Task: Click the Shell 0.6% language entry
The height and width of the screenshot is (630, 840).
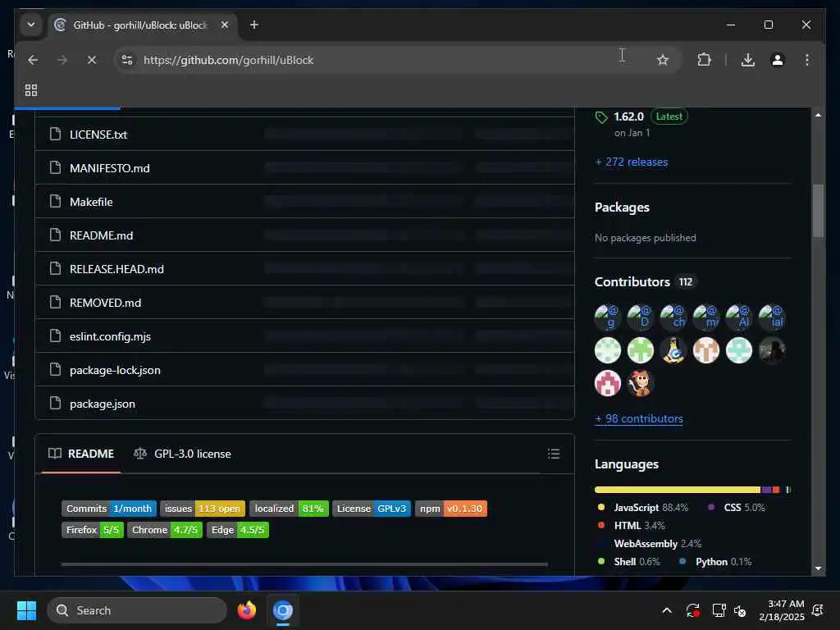Action: [x=629, y=562]
